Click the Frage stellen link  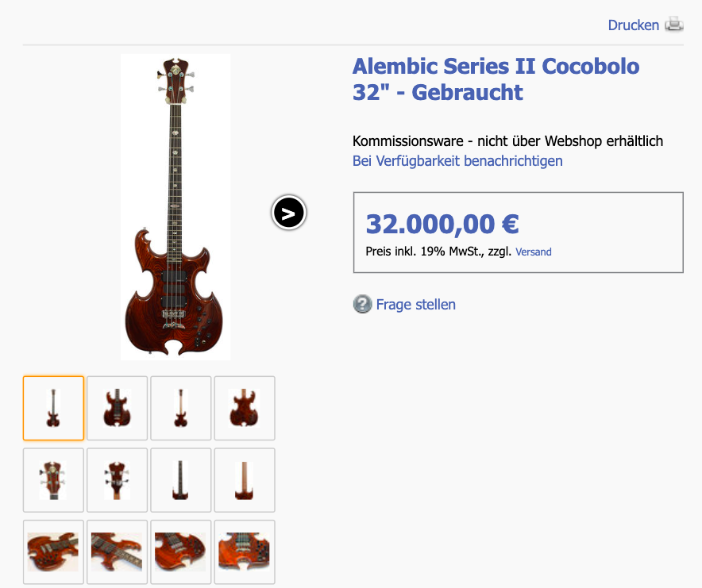415,304
